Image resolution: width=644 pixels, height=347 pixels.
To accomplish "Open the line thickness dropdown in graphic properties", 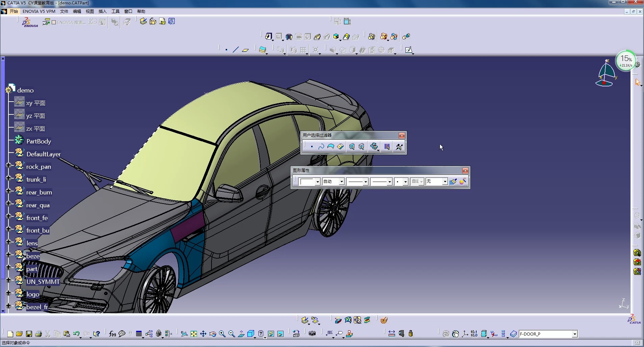I will 366,182.
